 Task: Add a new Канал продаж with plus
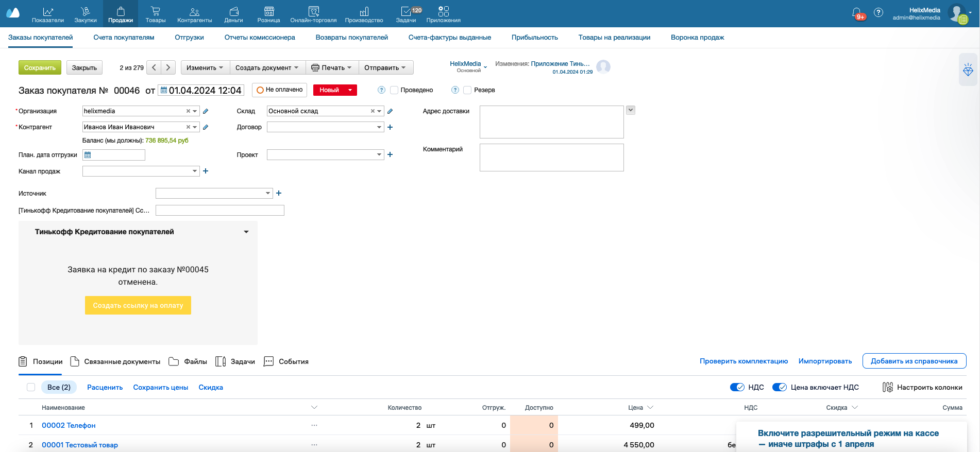click(x=206, y=171)
